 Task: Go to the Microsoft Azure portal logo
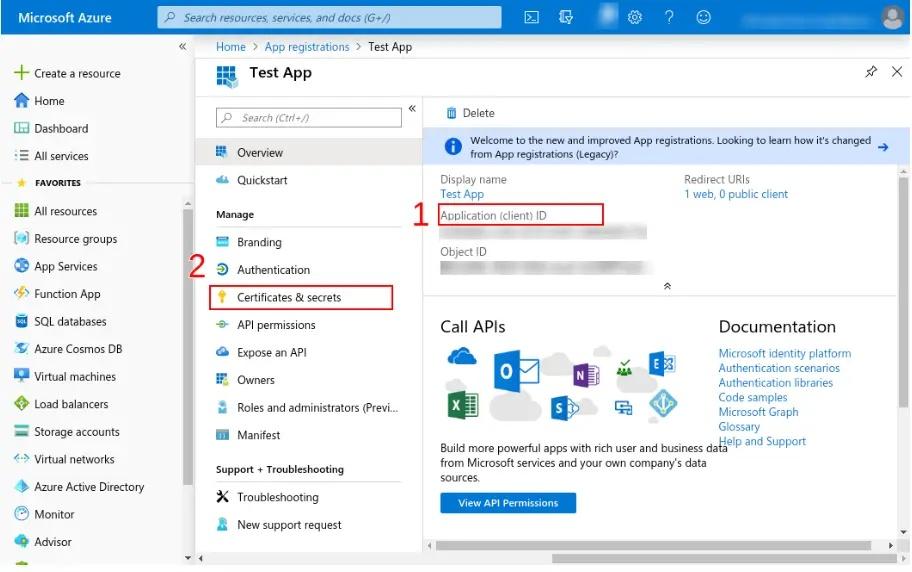(65, 17)
